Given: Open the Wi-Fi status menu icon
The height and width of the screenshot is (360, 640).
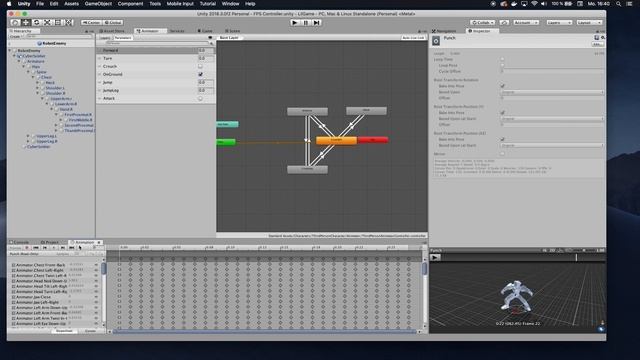Looking at the screenshot, I should pyautogui.click(x=534, y=4).
